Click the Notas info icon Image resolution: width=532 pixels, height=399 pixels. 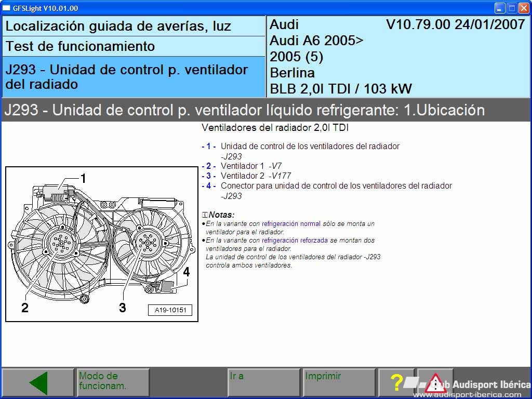click(205, 215)
